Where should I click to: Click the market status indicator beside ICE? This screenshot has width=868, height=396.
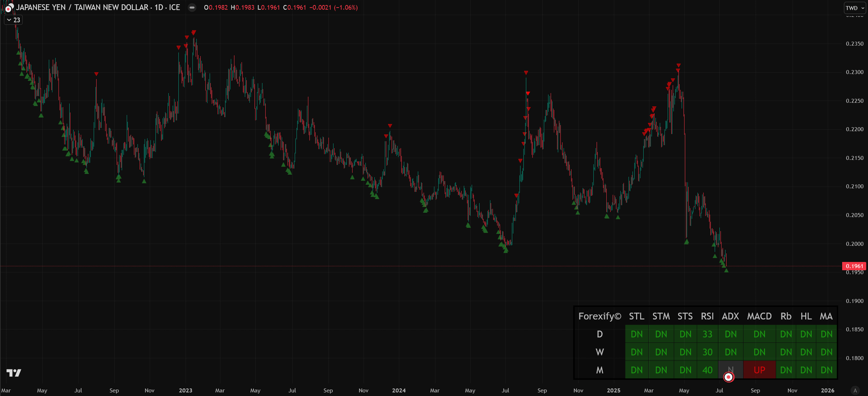[192, 7]
